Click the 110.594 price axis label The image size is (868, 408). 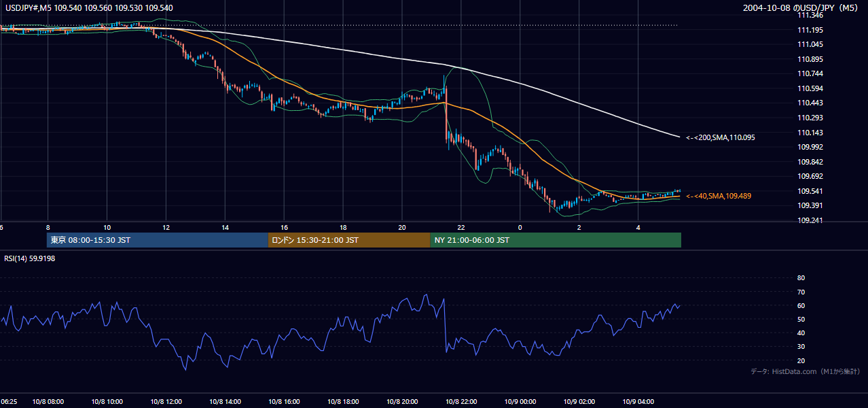point(810,88)
